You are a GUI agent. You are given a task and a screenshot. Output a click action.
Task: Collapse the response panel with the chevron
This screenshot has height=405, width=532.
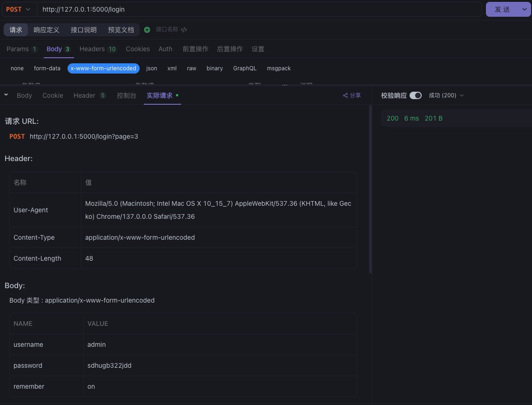click(x=6, y=95)
